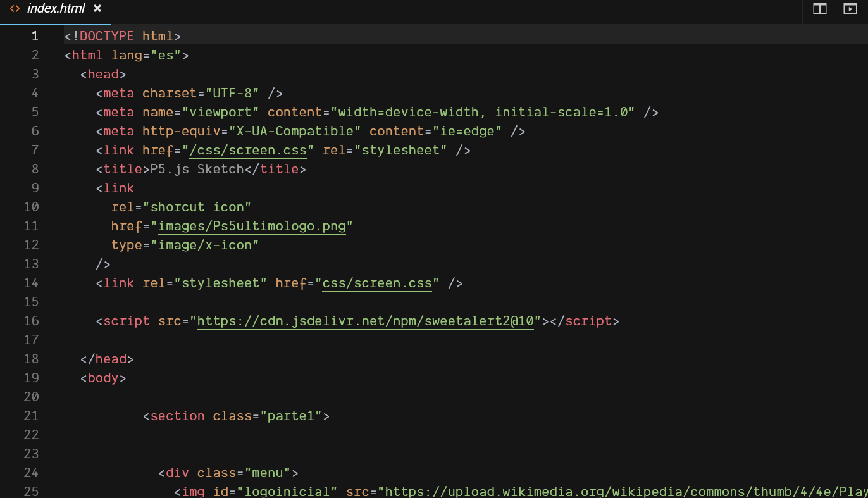Click the "ie=edge" content value
The width and height of the screenshot is (868, 498).
point(467,131)
